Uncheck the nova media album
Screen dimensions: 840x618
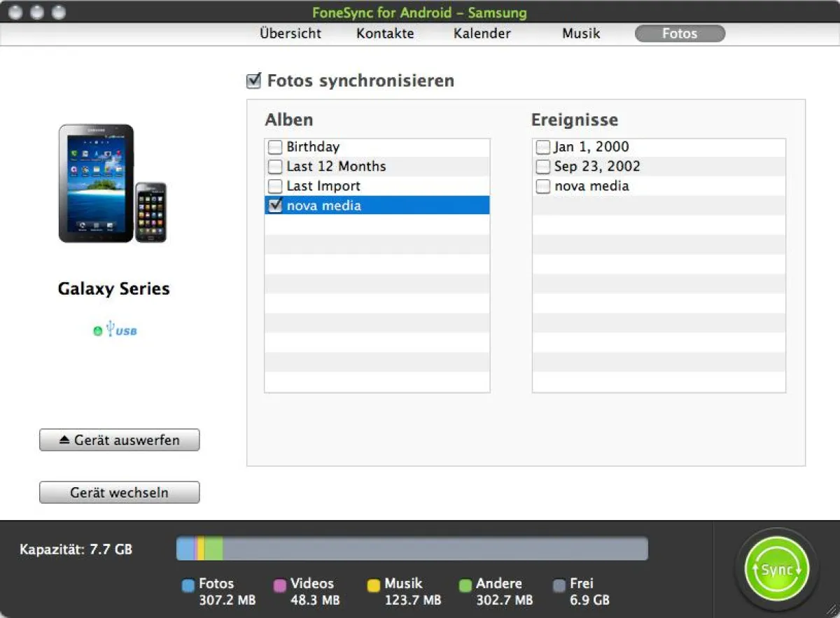(274, 205)
